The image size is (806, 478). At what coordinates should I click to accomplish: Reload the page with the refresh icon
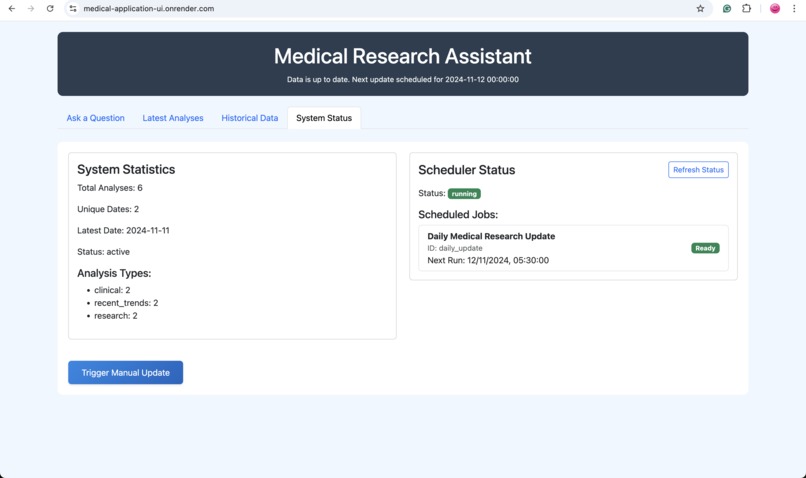[x=50, y=9]
